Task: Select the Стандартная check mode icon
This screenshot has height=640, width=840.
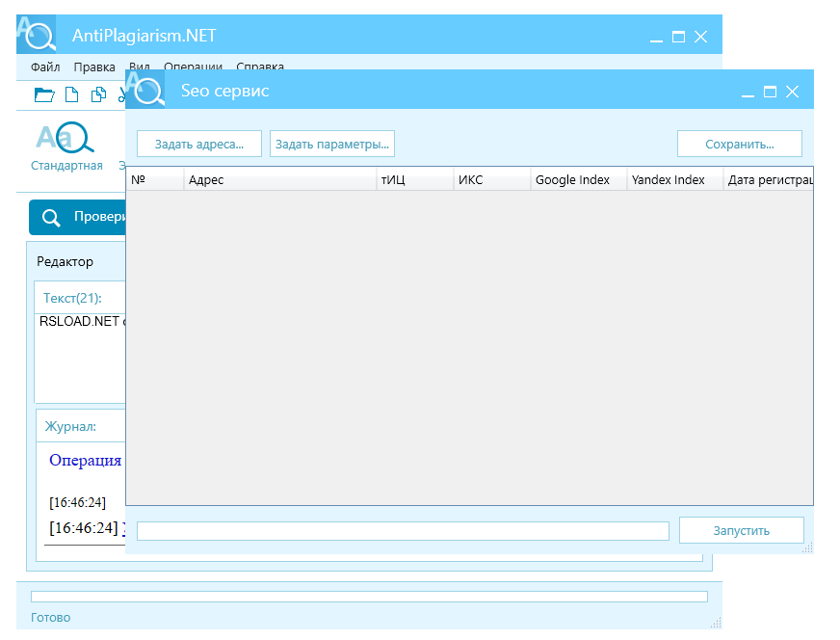Action: [x=66, y=147]
